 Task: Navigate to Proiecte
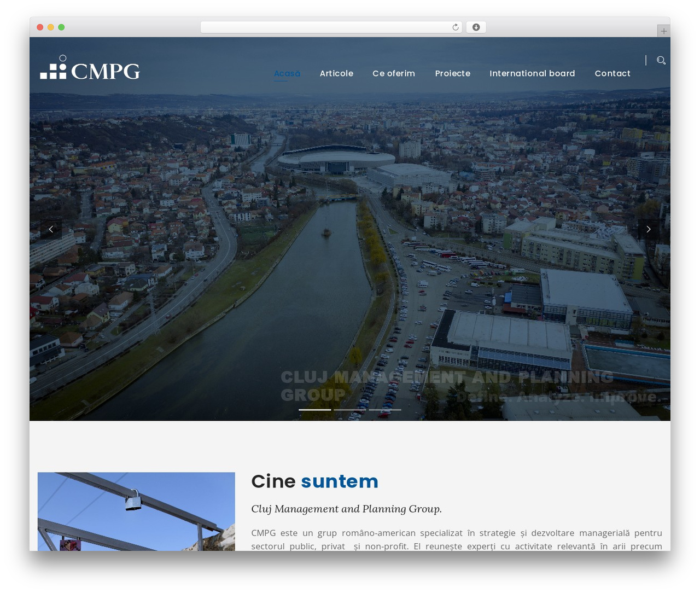click(x=453, y=73)
